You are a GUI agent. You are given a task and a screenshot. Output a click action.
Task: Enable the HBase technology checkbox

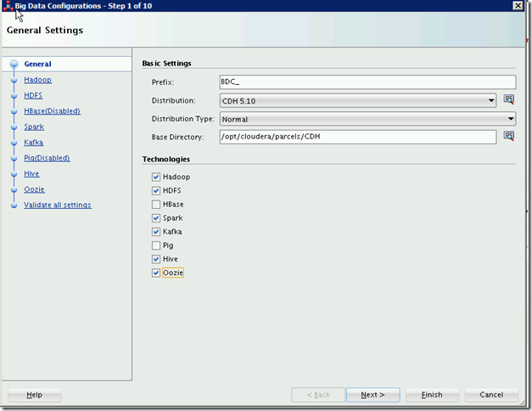(x=156, y=205)
